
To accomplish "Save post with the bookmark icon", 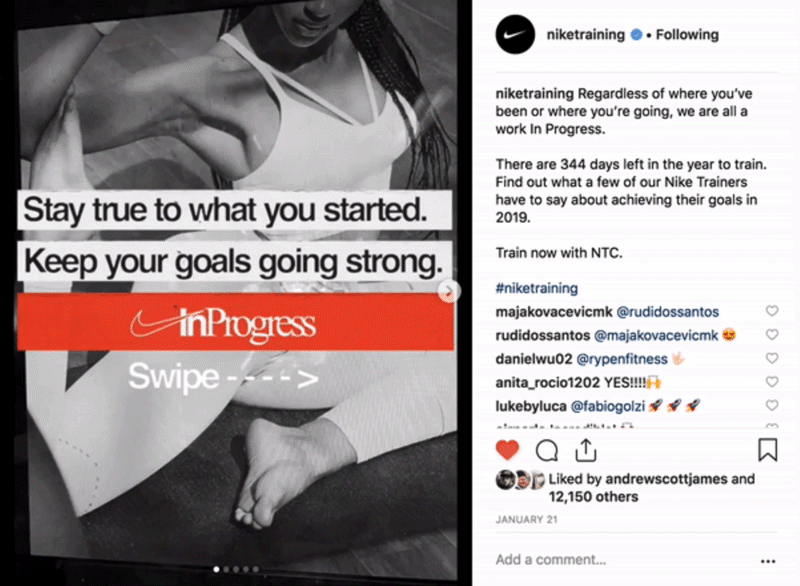I will tap(767, 450).
